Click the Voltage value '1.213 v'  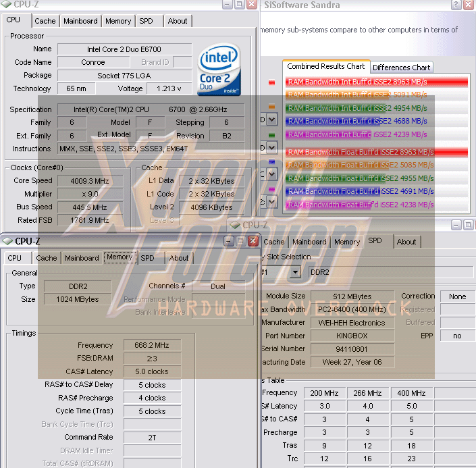pos(169,88)
